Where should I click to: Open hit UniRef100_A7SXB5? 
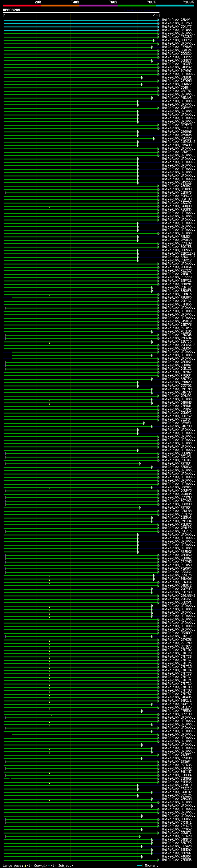tap(177, 37)
